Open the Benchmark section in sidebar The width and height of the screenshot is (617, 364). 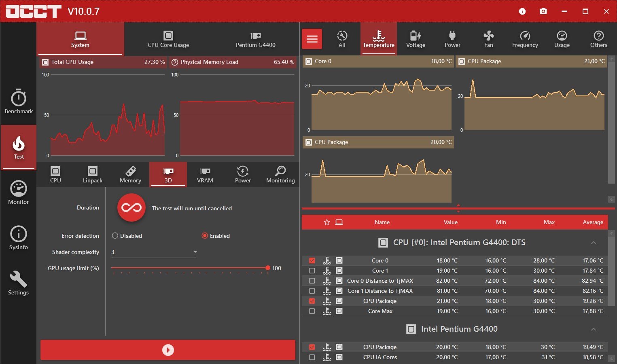pyautogui.click(x=19, y=102)
